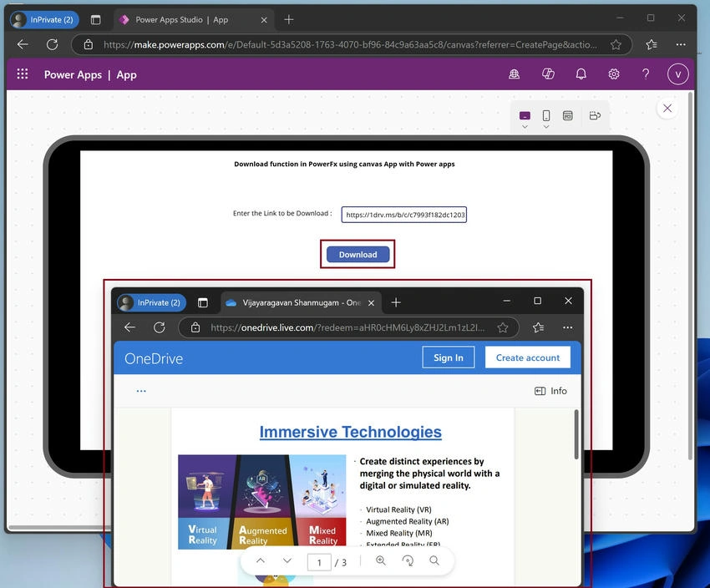Open the notifications bell in Power Apps
The width and height of the screenshot is (710, 588).
pyautogui.click(x=581, y=73)
